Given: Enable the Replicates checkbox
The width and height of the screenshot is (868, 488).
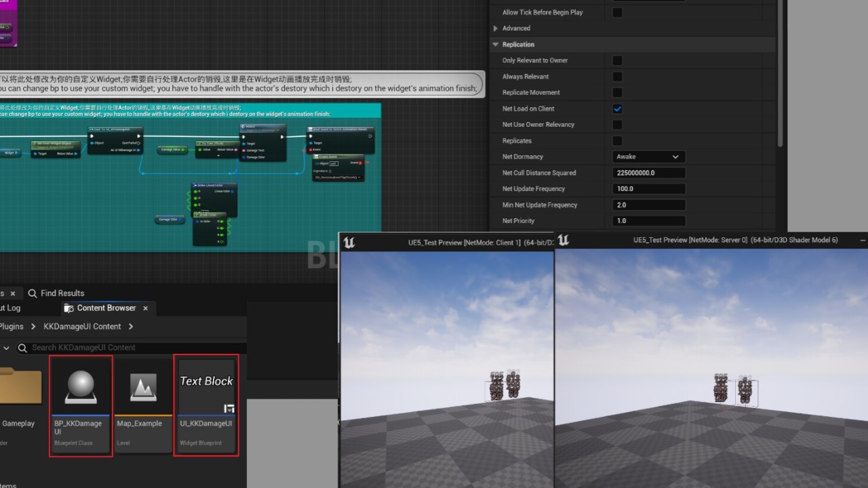Looking at the screenshot, I should point(617,141).
